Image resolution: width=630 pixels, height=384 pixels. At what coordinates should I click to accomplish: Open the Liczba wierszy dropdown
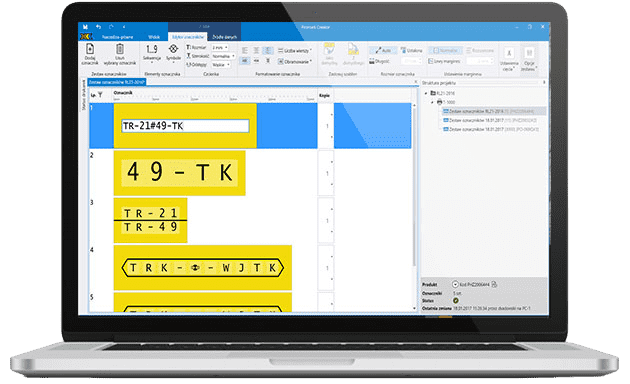click(295, 51)
